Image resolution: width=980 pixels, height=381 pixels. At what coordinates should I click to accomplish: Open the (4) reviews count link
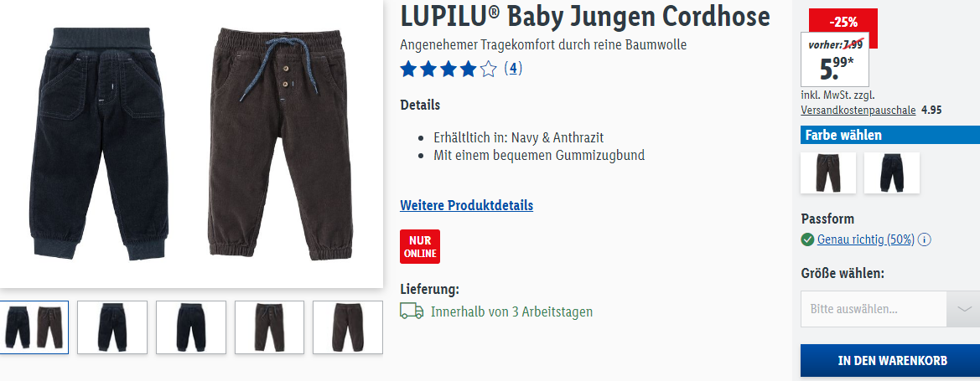click(513, 68)
